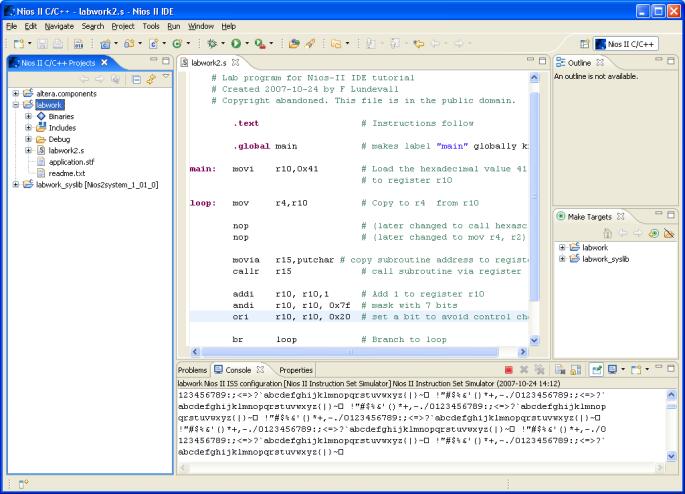Open the Project menu
The width and height of the screenshot is (685, 494).
tap(125, 25)
